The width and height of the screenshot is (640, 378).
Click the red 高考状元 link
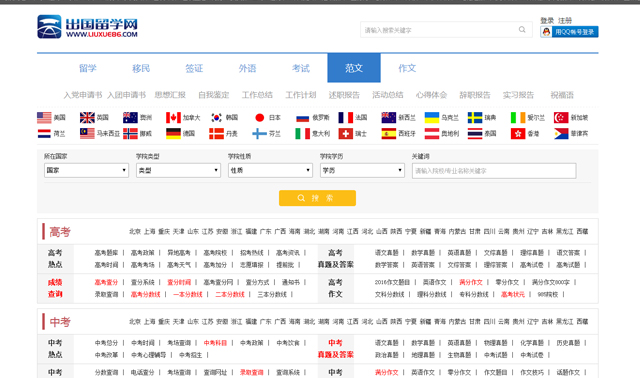point(513,294)
